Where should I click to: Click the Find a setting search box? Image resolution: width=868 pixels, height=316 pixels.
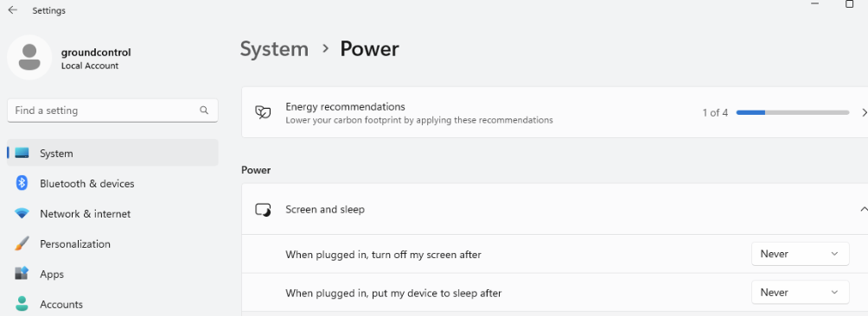pyautogui.click(x=112, y=111)
